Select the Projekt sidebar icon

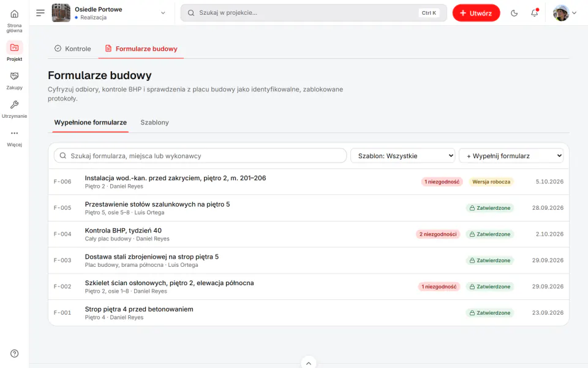click(14, 48)
